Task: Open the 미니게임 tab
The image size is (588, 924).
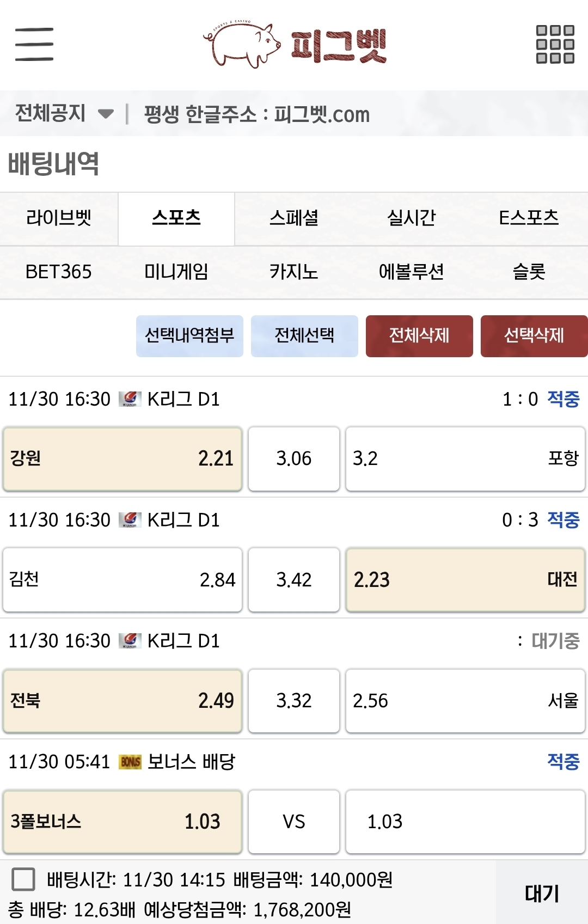Action: coord(176,272)
